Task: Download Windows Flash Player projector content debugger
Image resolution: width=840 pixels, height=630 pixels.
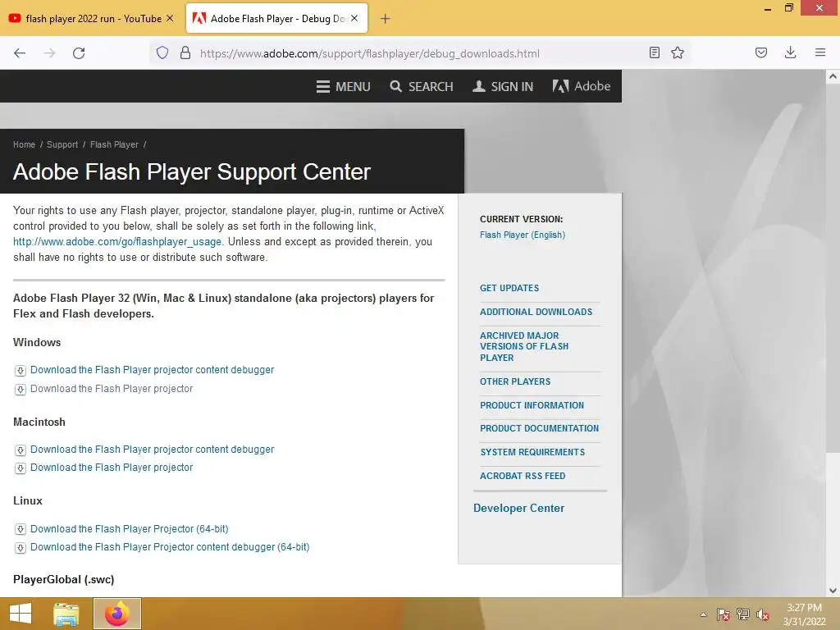Action: (152, 370)
